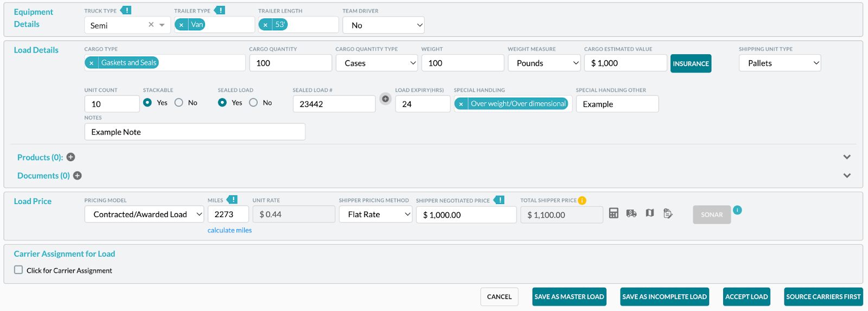Click the Cargo Quantity input field
Image resolution: width=868 pixels, height=311 pixels.
click(291, 63)
